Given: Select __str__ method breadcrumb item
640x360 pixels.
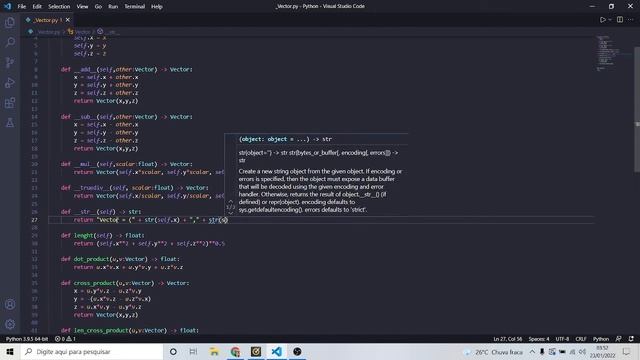Looking at the screenshot, I should click(x=109, y=31).
